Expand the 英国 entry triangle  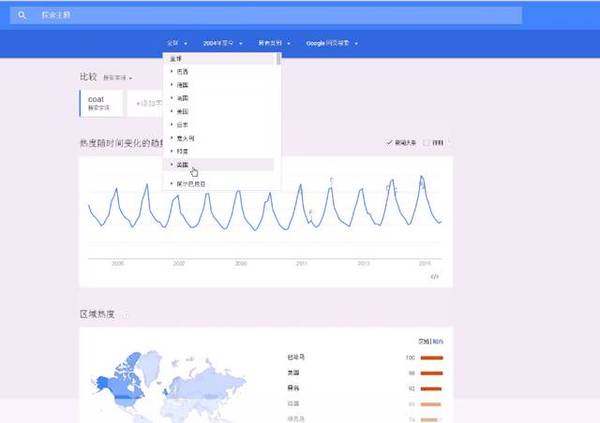(172, 163)
